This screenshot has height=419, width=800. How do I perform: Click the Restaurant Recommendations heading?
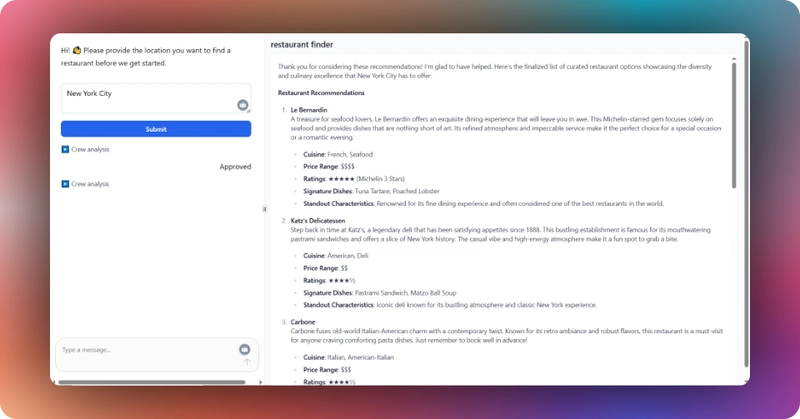[321, 93]
